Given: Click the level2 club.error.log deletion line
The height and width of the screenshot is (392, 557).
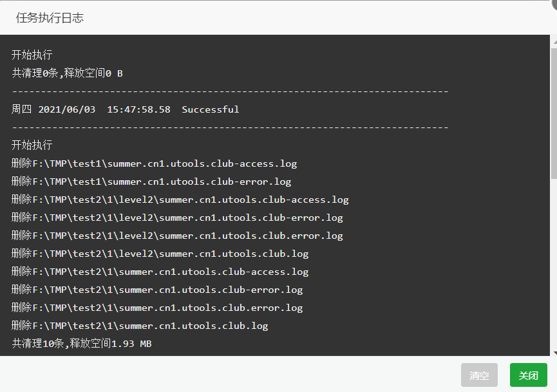Looking at the screenshot, I should pyautogui.click(x=177, y=236).
